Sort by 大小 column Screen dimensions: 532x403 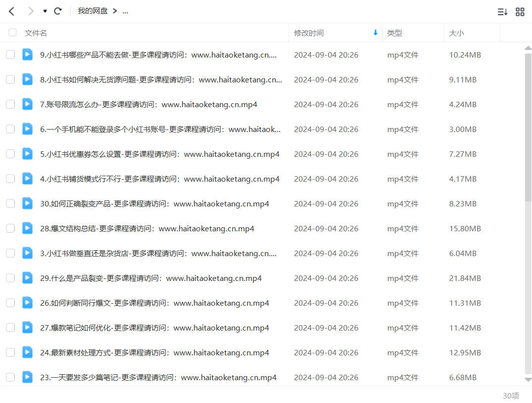(x=456, y=33)
